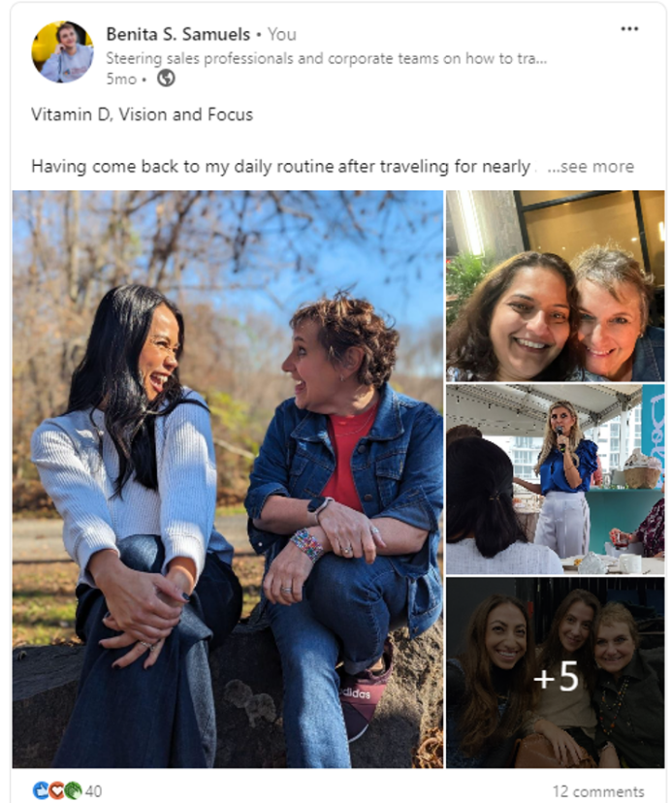Image resolution: width=672 pixels, height=803 pixels.
Task: Click the blue thumbs-up Like reaction icon
Action: point(41,790)
